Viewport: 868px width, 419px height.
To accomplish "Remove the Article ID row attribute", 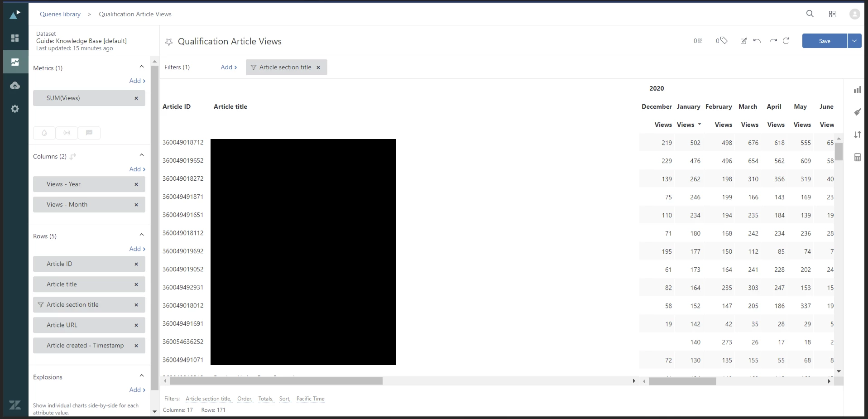I will coord(136,264).
